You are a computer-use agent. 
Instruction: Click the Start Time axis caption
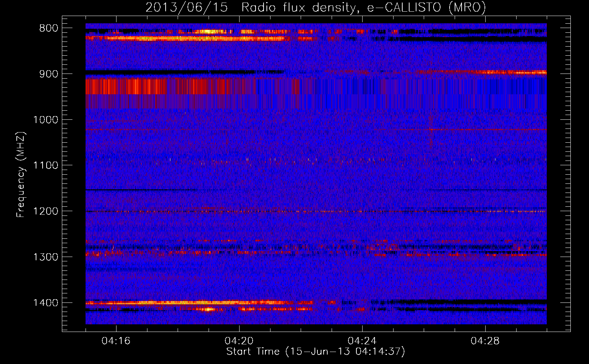pos(316,352)
